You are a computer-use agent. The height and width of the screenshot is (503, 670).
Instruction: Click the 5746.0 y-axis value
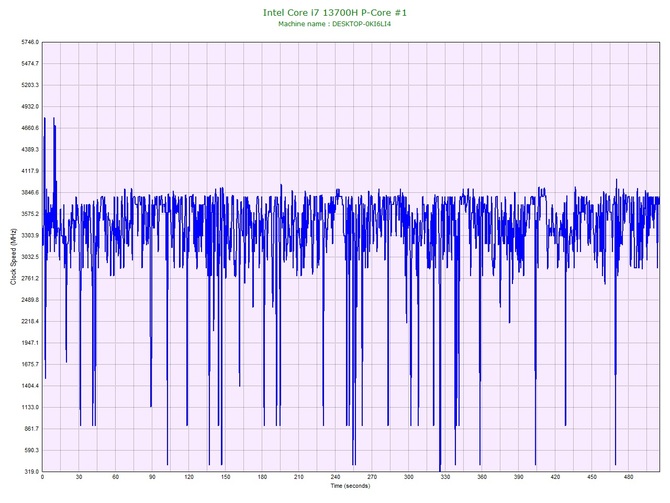30,42
